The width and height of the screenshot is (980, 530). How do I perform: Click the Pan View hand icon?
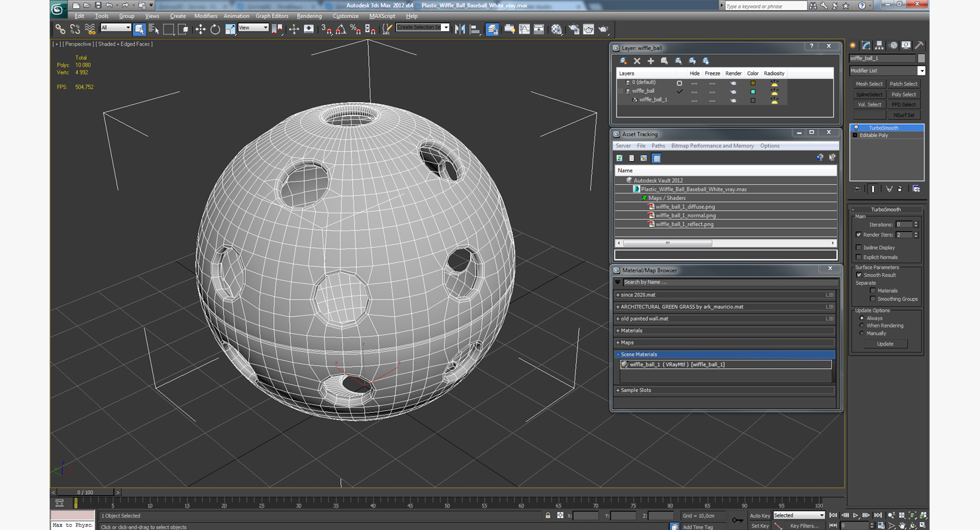[902, 525]
